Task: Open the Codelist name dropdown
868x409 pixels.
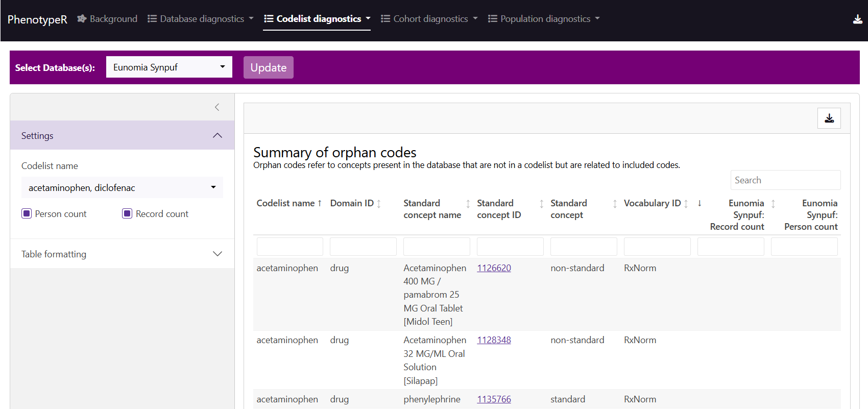Action: tap(122, 188)
